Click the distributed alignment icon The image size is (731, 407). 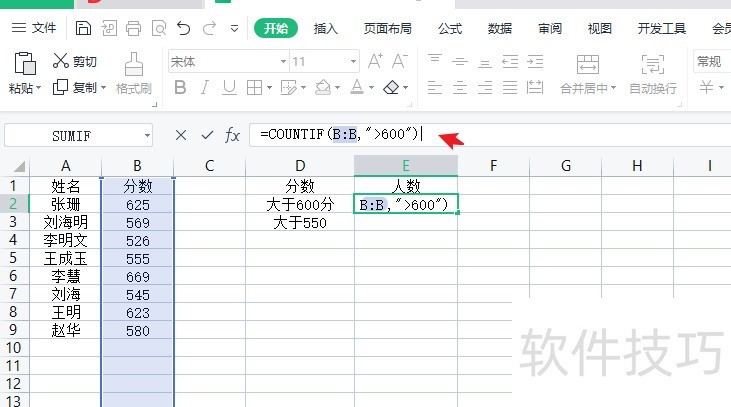coord(535,87)
